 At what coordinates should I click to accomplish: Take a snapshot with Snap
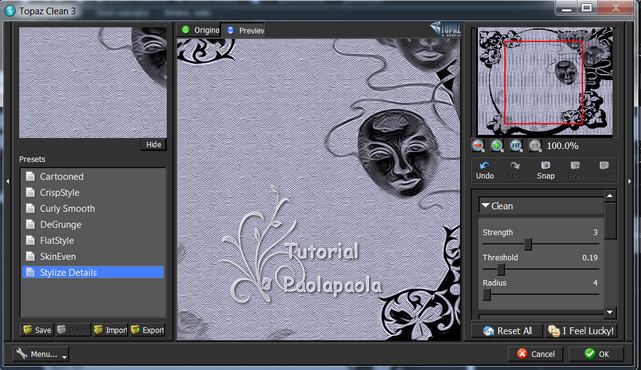546,170
